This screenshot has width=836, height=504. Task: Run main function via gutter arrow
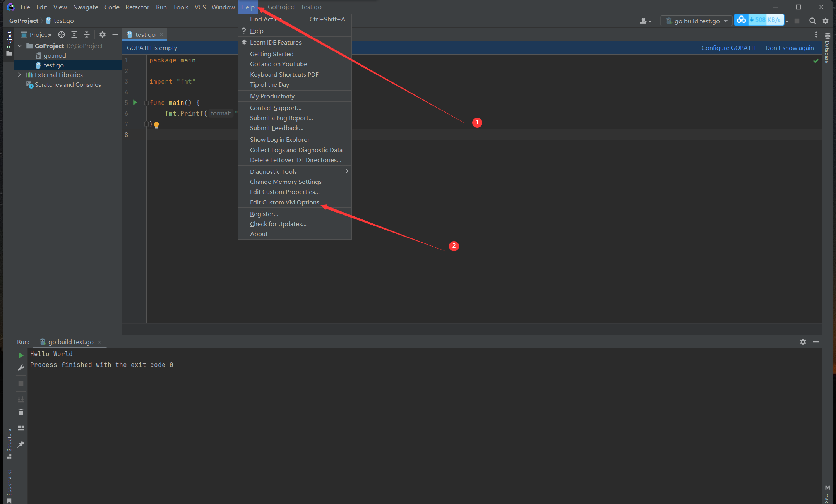point(135,103)
